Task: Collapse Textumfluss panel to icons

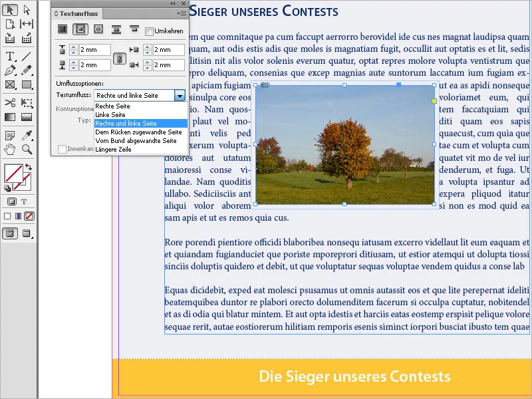Action: tap(173, 3)
